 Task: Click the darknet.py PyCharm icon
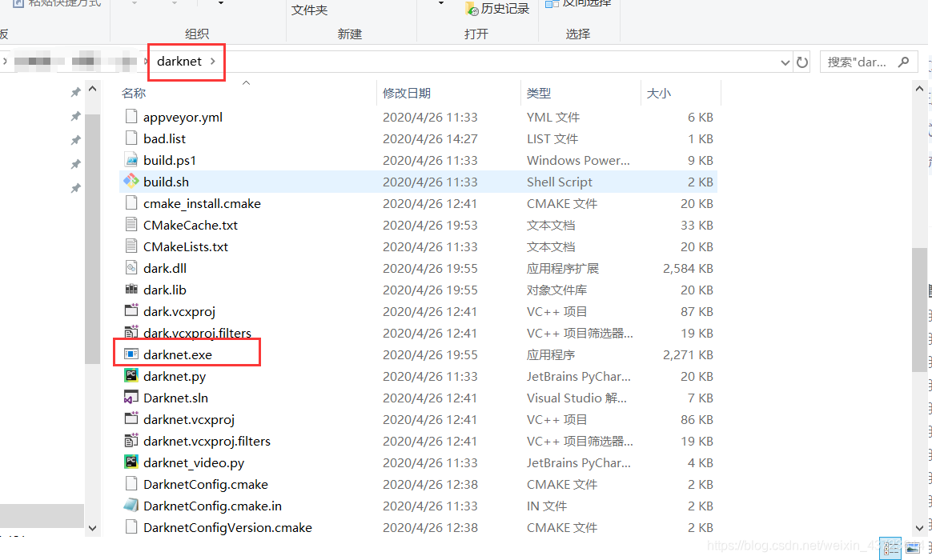131,375
